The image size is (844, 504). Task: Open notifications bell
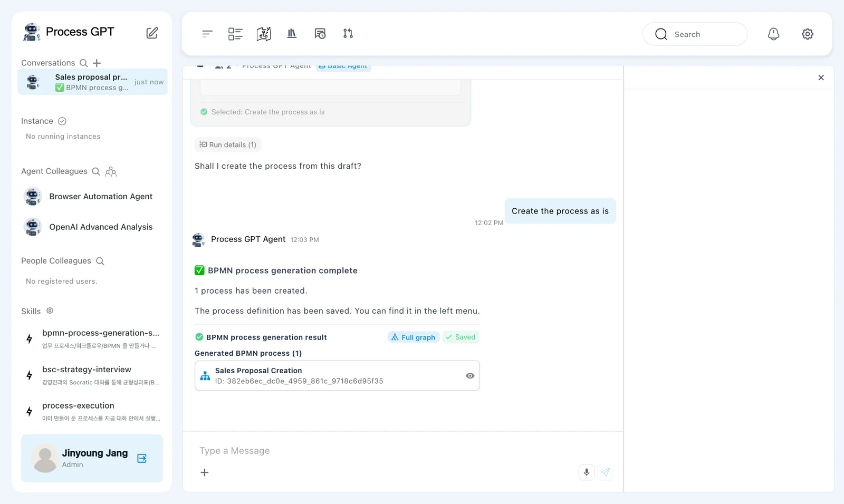773,34
